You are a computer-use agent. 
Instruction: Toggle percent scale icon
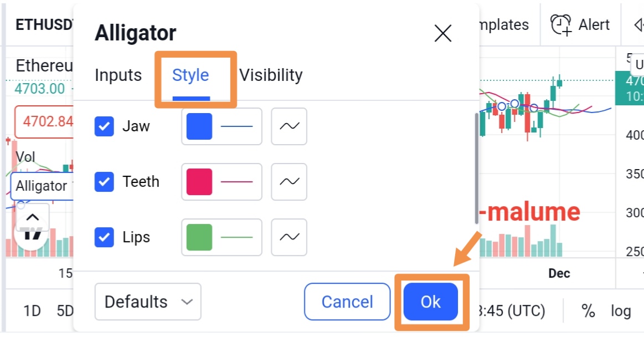tap(588, 311)
